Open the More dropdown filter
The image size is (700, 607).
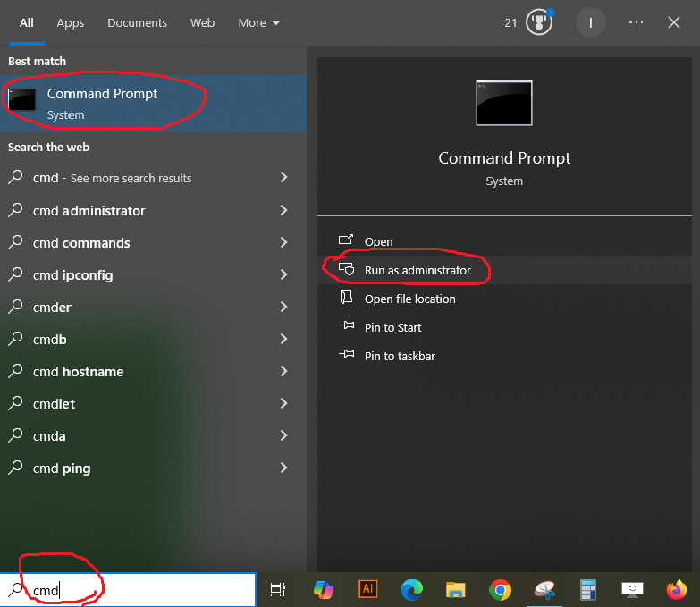click(x=259, y=22)
